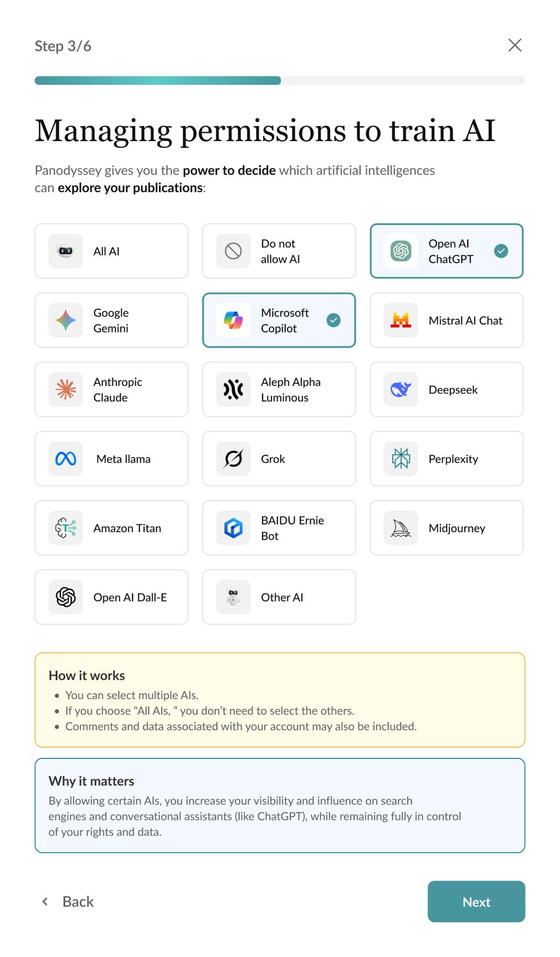Image resolution: width=560 pixels, height=957 pixels.
Task: Click the BAIDU Ernie Bot icon
Action: click(234, 528)
